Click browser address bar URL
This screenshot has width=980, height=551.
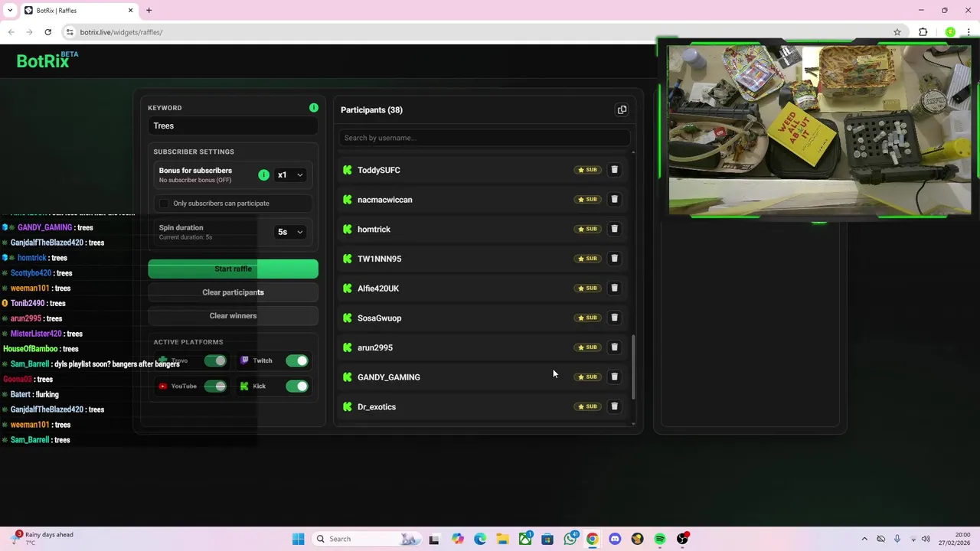121,32
